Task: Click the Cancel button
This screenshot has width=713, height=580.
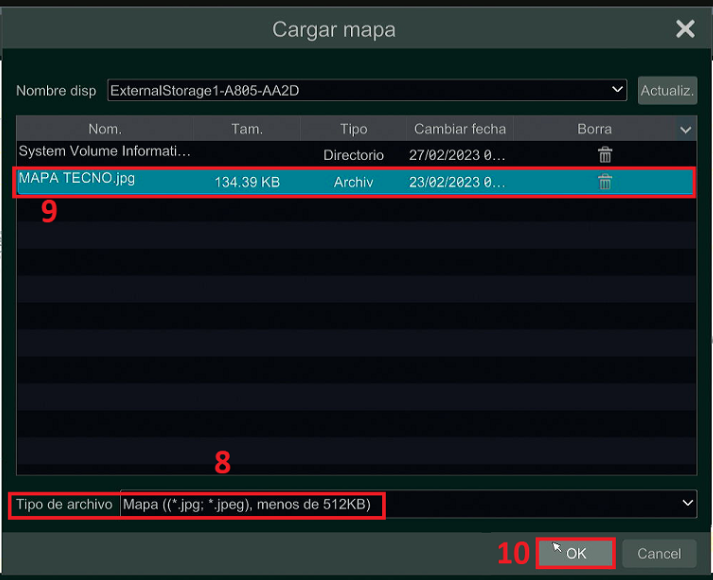Action: coord(659,553)
